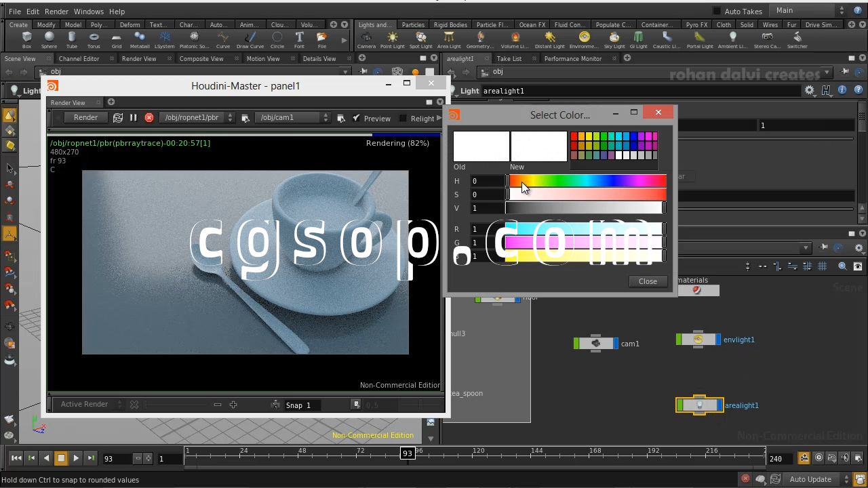Jump to the first frame in playbar
This screenshot has width=868, height=488.
17,458
